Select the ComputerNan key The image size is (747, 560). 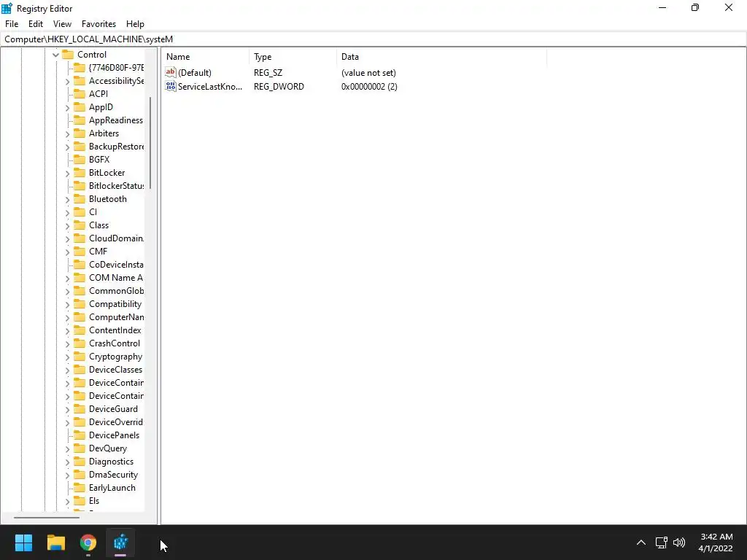click(116, 317)
